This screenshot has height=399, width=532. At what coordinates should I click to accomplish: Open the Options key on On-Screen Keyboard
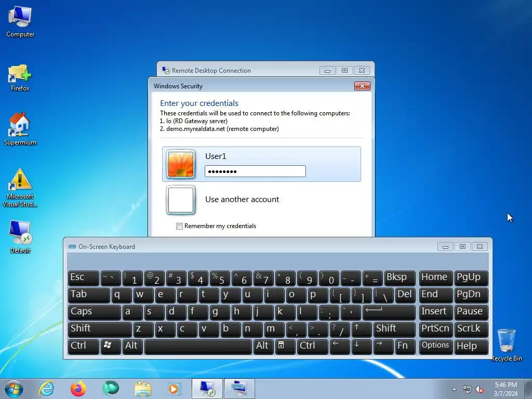tap(436, 347)
